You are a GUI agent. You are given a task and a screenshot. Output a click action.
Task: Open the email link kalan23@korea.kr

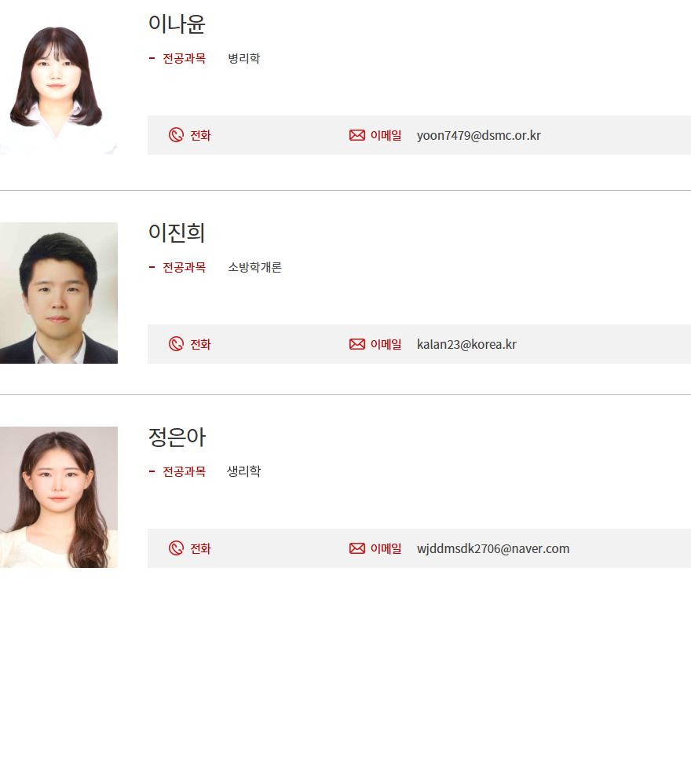466,345
